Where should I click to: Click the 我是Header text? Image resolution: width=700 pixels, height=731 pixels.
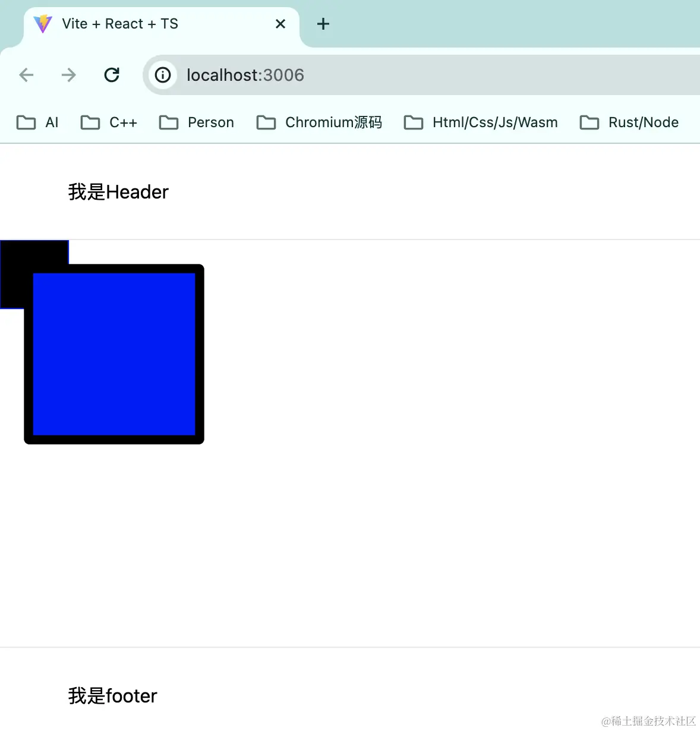[118, 192]
